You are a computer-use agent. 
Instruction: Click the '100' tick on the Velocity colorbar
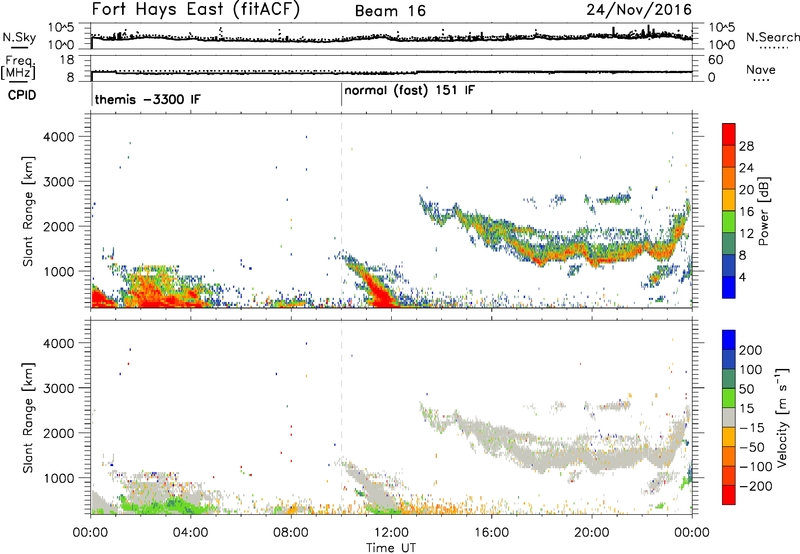(x=751, y=369)
